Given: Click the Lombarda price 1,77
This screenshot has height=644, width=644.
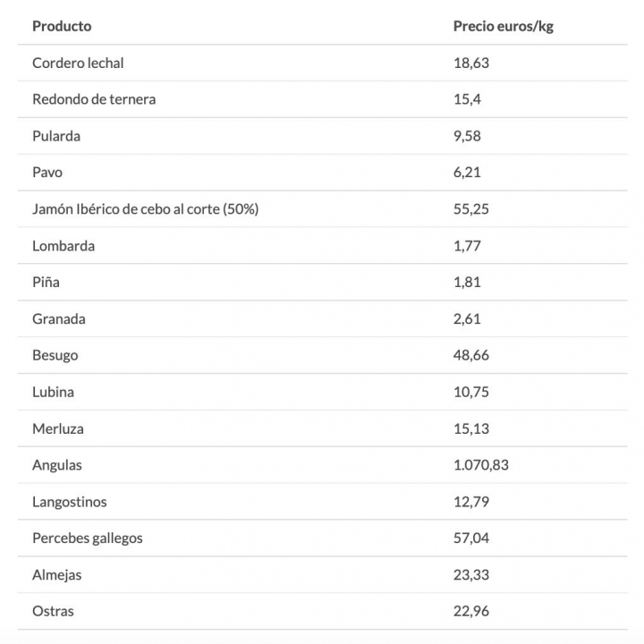Looking at the screenshot, I should coord(467,245).
